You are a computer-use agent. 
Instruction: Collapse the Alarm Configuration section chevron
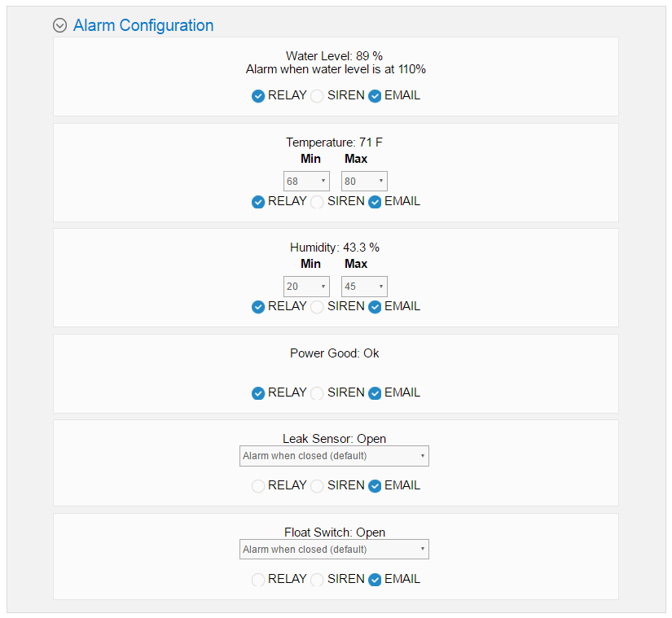[60, 25]
